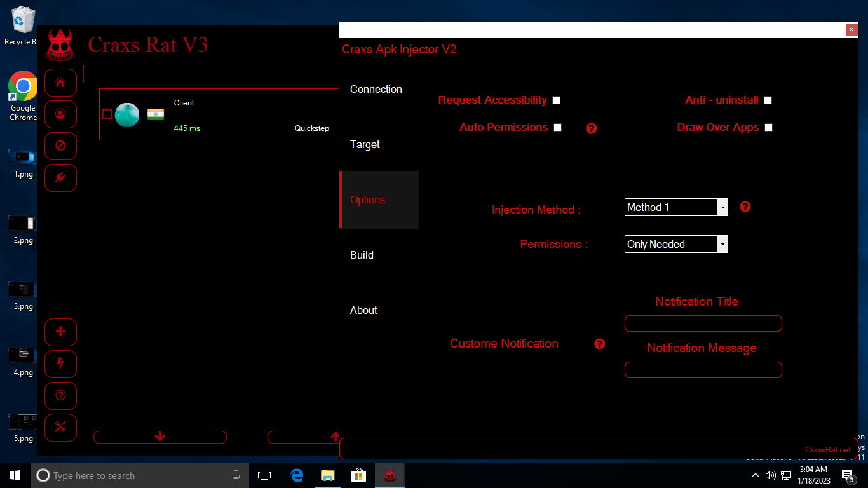Select the client row checkbox
Image resolution: width=868 pixels, height=488 pixels.
pyautogui.click(x=107, y=114)
